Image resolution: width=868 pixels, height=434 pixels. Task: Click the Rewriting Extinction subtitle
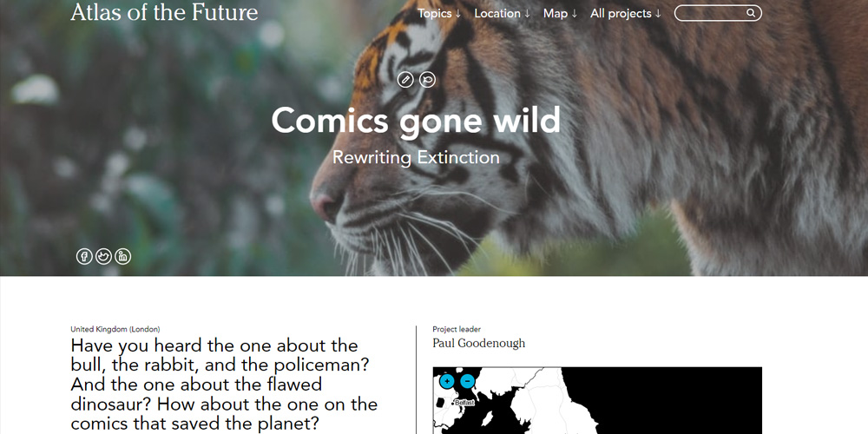(x=416, y=158)
